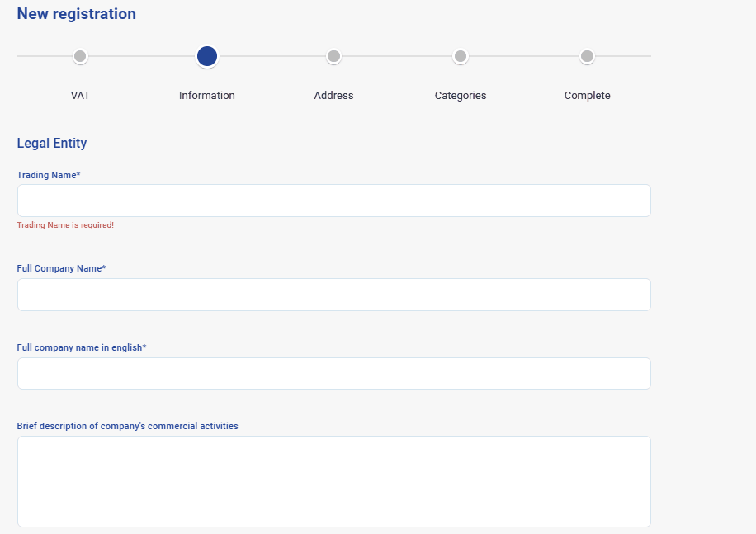Select the Information step label
This screenshot has width=756, height=534.
tap(207, 96)
